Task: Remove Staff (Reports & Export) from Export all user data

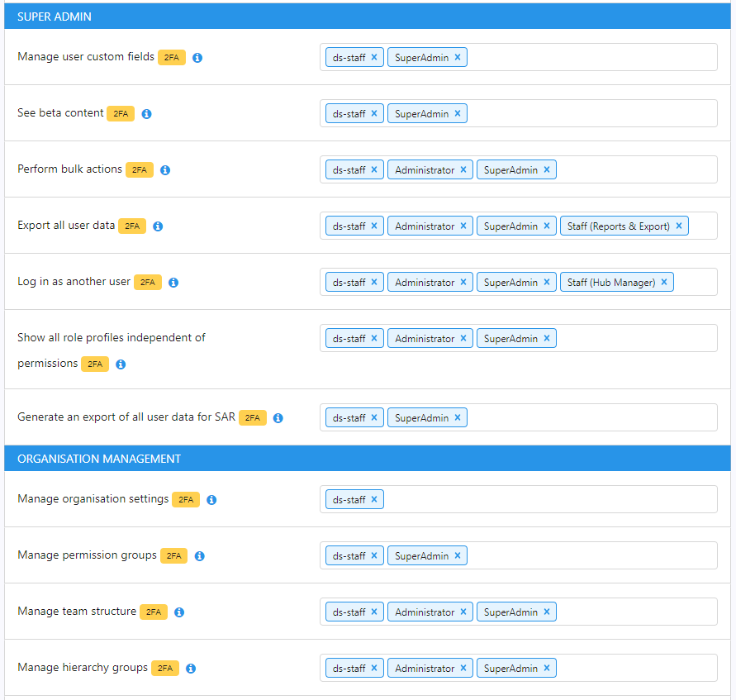Action: click(x=679, y=226)
